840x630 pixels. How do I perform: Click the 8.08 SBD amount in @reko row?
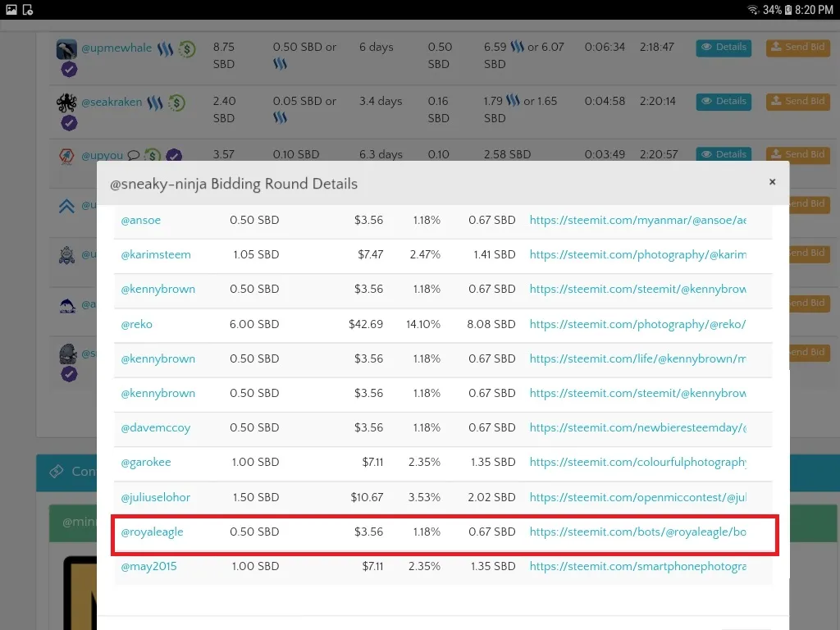[x=491, y=324]
